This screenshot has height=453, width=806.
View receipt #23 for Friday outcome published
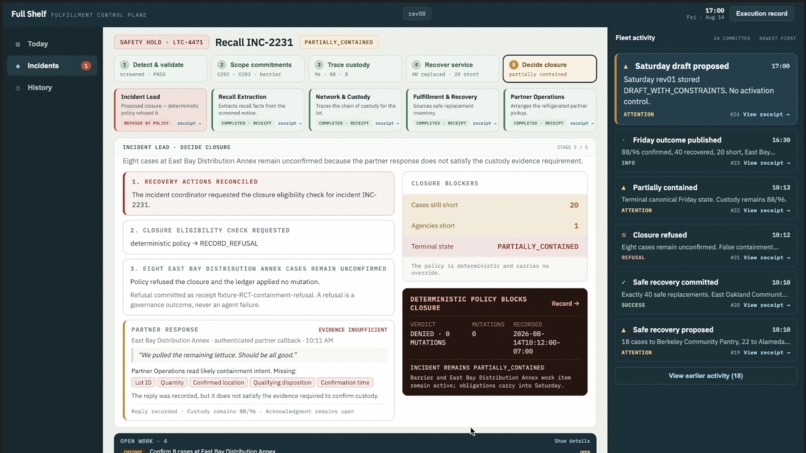tap(766, 163)
